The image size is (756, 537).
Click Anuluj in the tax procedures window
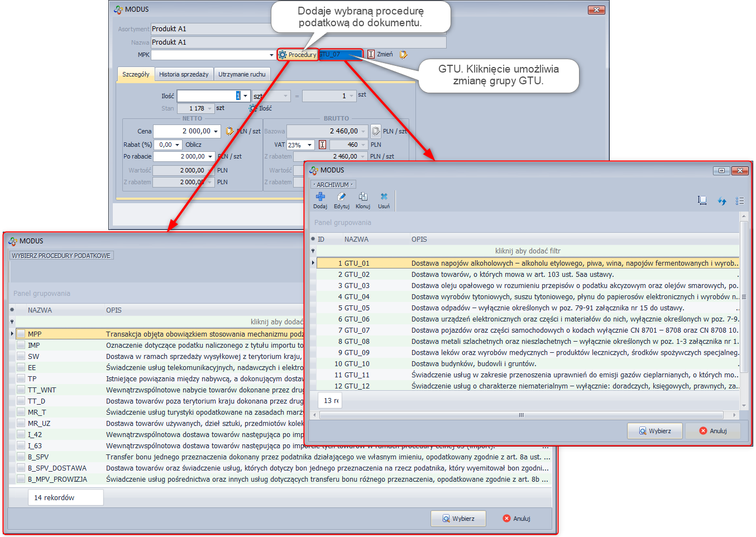click(x=516, y=519)
